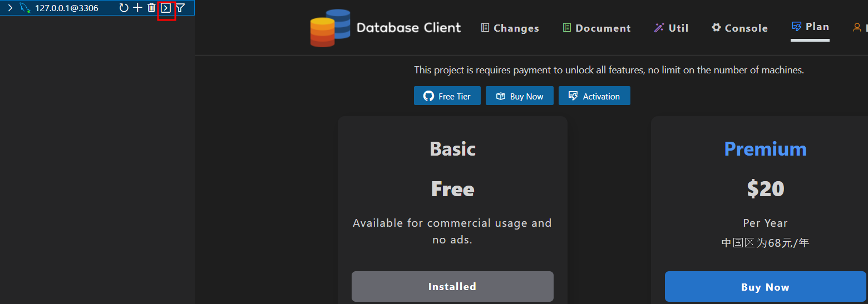
Task: Click the Buy Now button beside Free Tier
Action: [x=520, y=96]
